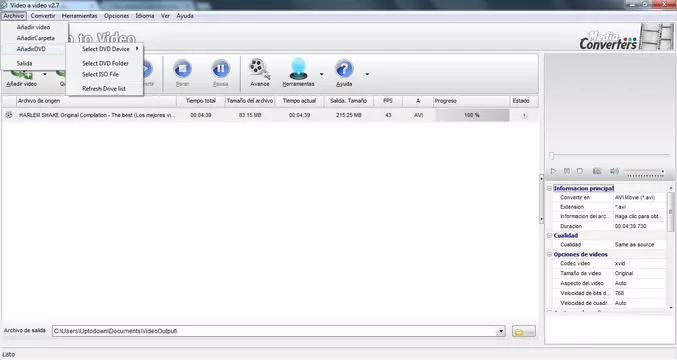Open the Ver menu

165,16
